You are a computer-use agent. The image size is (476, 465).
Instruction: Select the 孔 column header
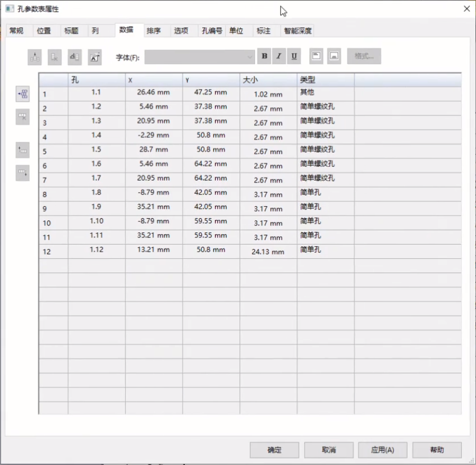click(96, 80)
